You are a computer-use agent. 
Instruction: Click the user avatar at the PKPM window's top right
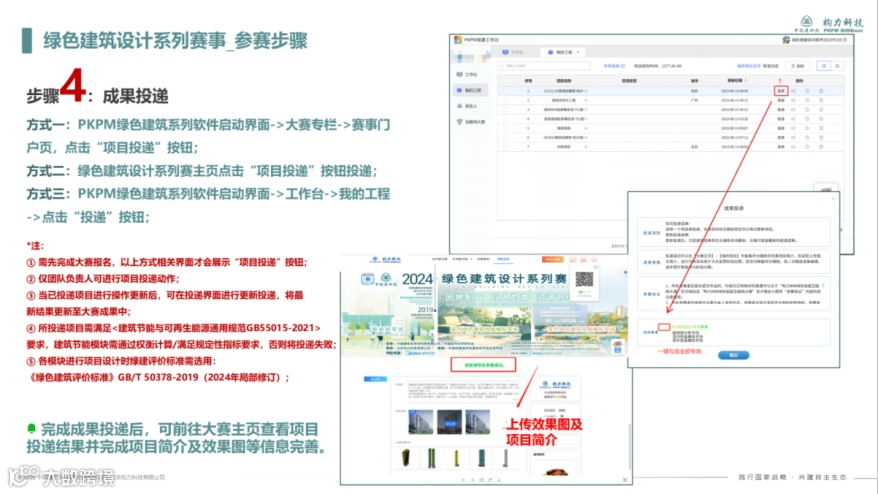786,40
